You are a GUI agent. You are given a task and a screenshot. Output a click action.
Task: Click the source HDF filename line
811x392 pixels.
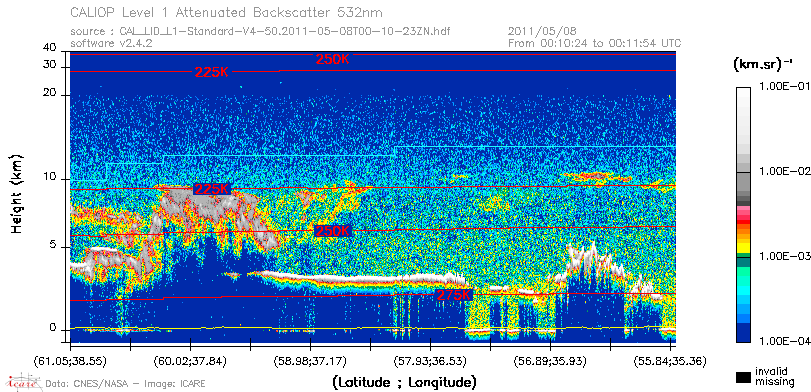tap(260, 32)
